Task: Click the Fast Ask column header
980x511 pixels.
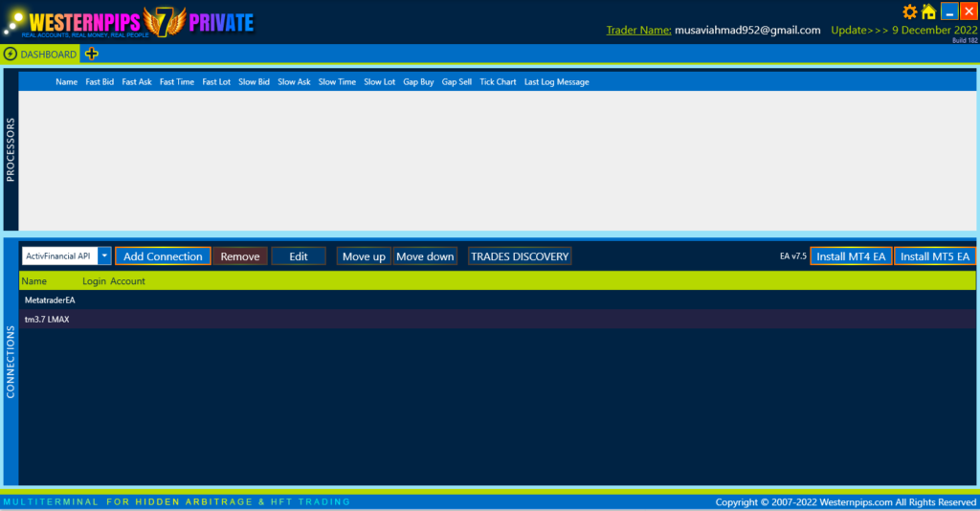Action: (136, 82)
